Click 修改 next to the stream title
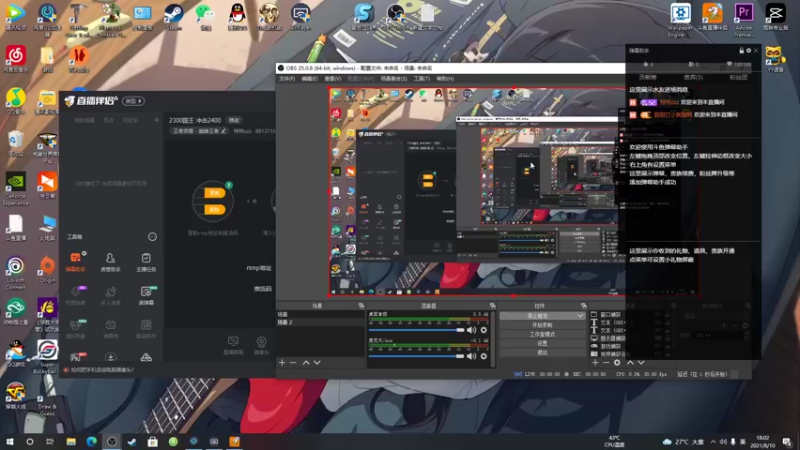 click(234, 120)
